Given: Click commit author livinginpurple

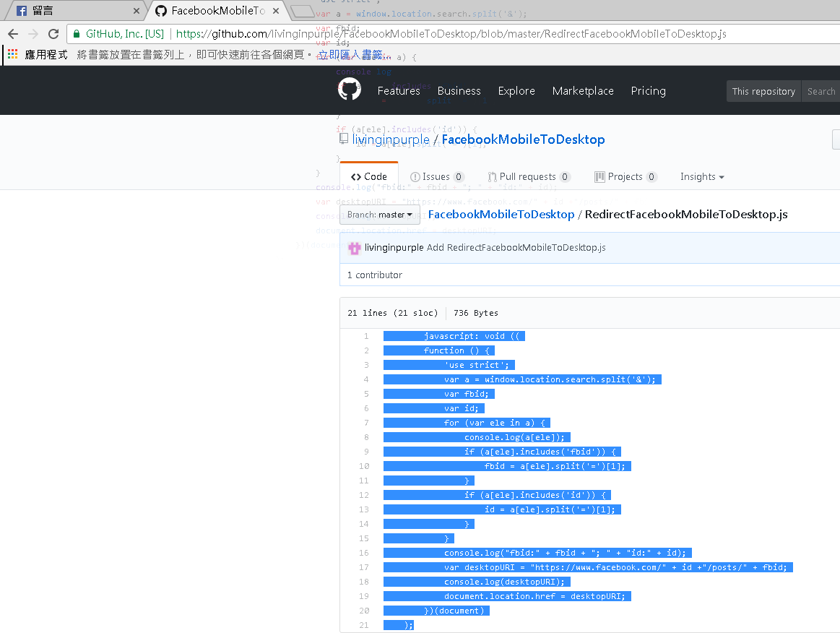Looking at the screenshot, I should tap(394, 248).
